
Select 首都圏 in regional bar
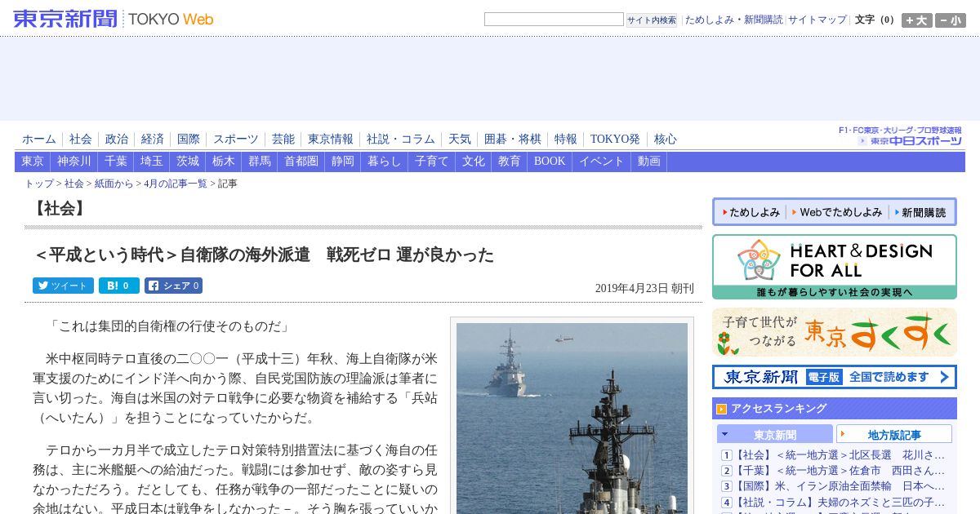tap(301, 162)
